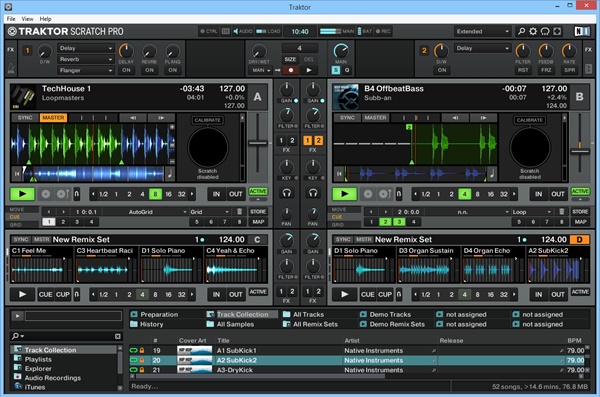This screenshot has width=600, height=397.
Task: Play Deck A with green play button
Action: click(x=23, y=194)
